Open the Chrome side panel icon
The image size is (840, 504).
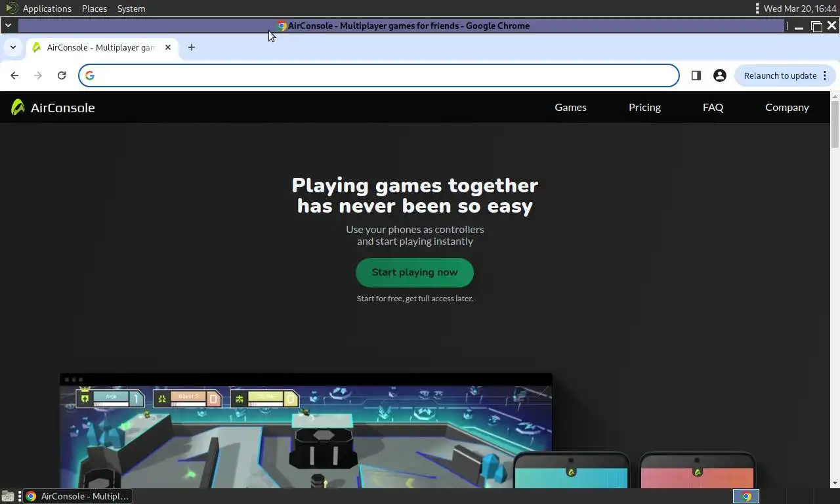(696, 75)
